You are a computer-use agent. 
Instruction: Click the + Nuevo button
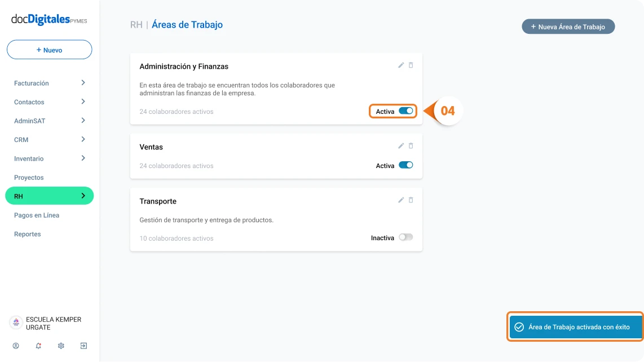[49, 50]
